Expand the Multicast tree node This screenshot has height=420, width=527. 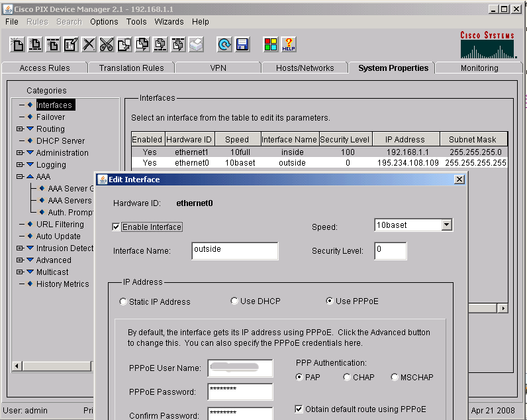click(x=19, y=272)
